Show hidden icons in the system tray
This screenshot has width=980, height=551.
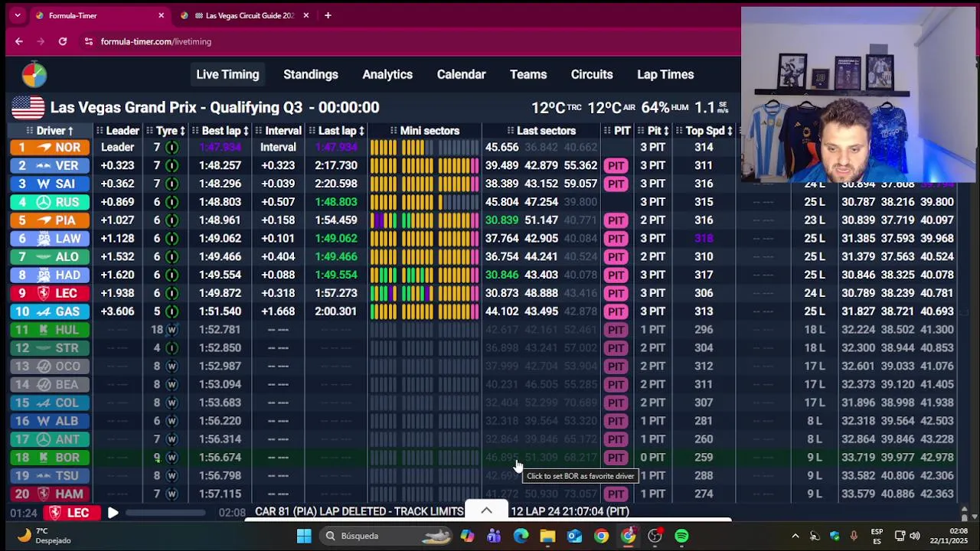click(795, 536)
